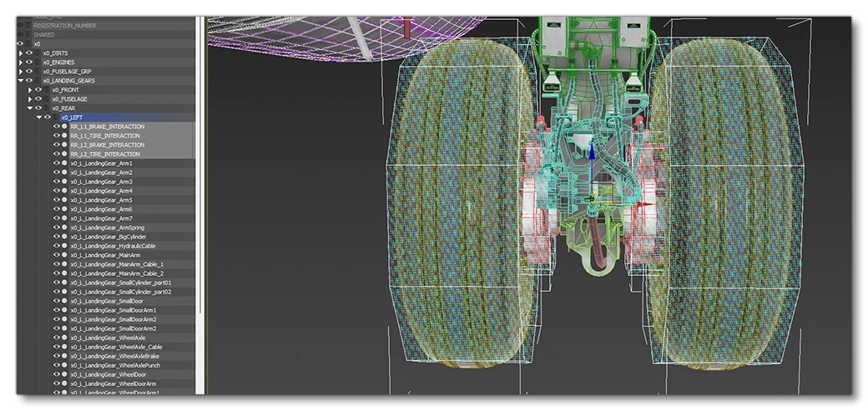Select the x0_LEFT layer name
Screen dimensions: 868x411
tap(72, 118)
